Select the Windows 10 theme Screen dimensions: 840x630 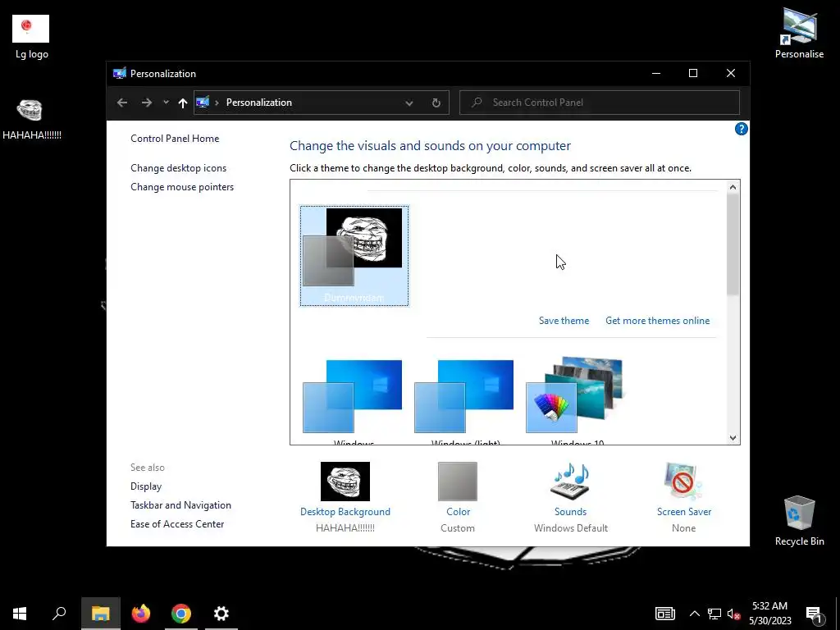click(x=577, y=401)
